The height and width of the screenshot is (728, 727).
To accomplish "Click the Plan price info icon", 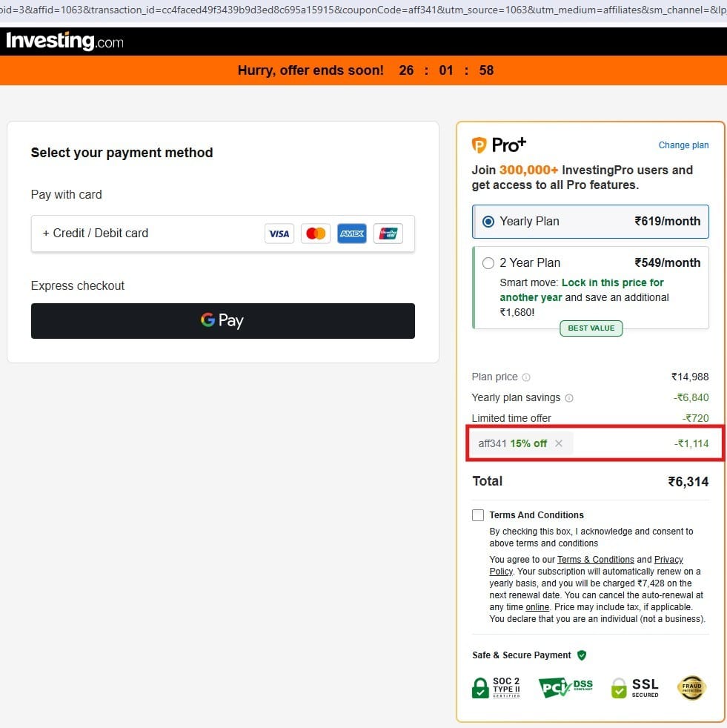I will pyautogui.click(x=526, y=377).
